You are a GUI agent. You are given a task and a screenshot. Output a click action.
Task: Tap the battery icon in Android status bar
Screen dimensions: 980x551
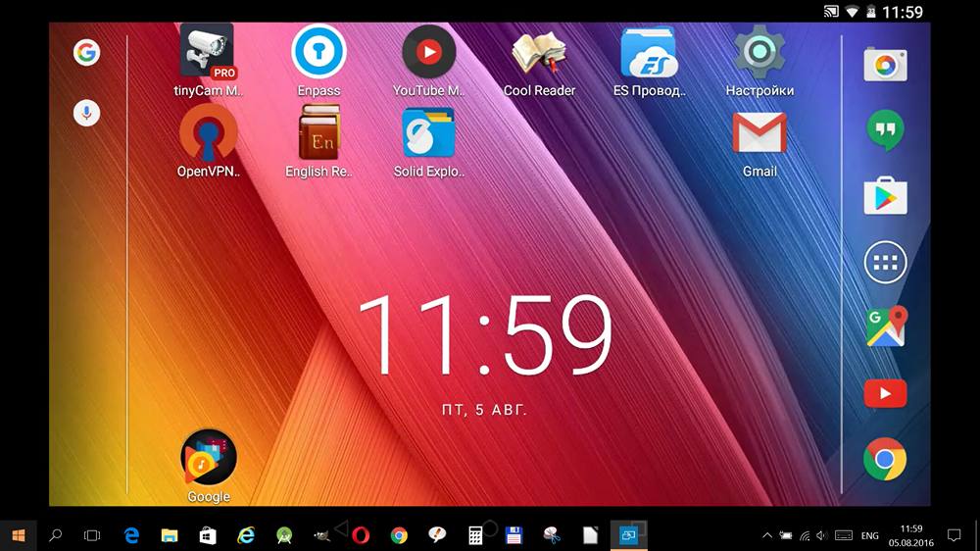[870, 11]
